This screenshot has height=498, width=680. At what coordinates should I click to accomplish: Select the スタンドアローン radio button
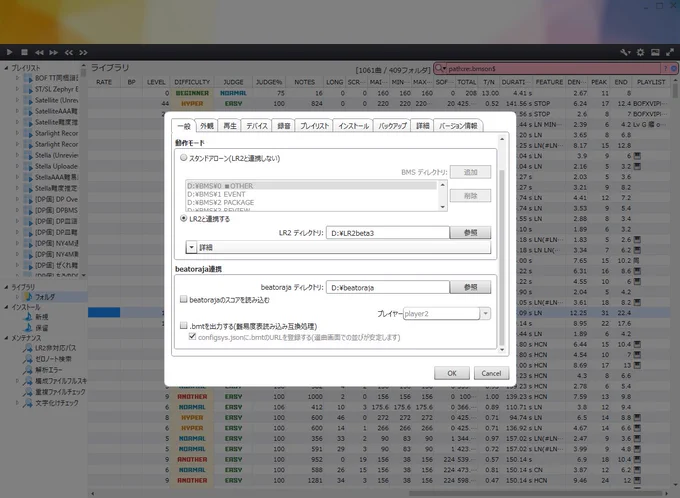183,158
